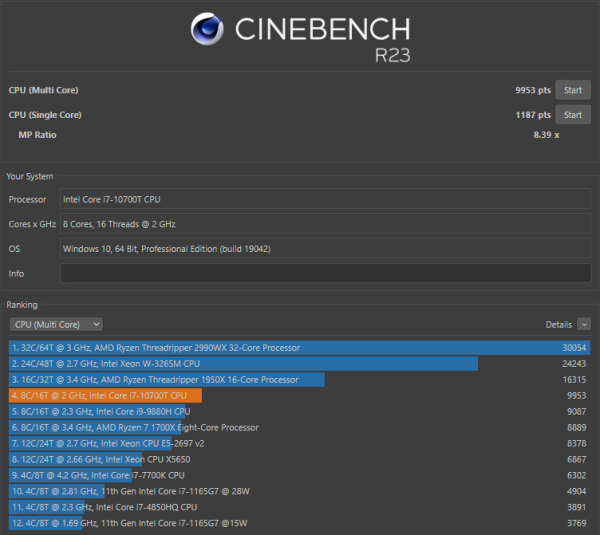The width and height of the screenshot is (600, 535).
Task: Click the Details label in Ranking
Action: coord(558,325)
